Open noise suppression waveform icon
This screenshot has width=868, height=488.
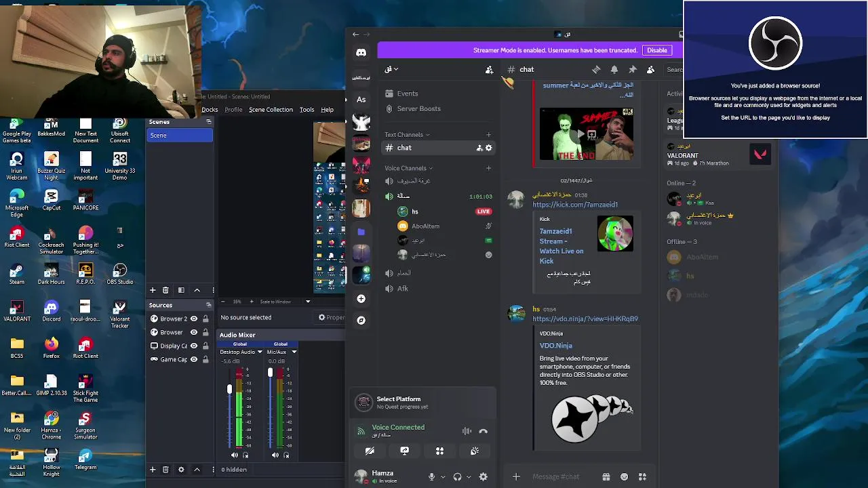click(x=467, y=431)
